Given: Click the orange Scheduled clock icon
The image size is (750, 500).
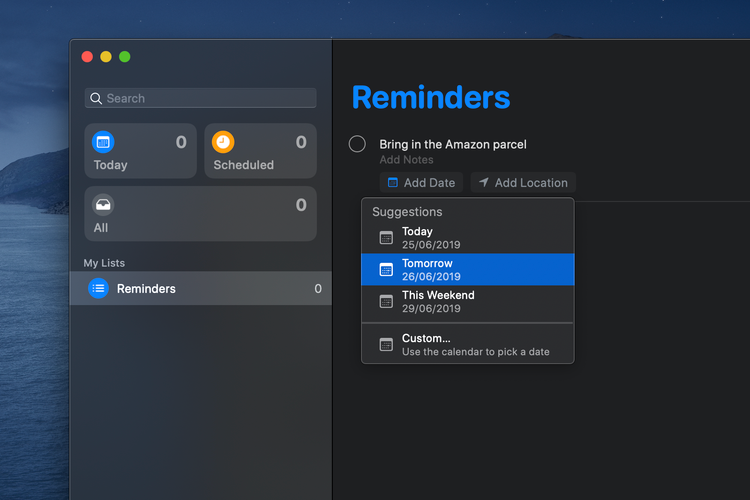Looking at the screenshot, I should tap(223, 142).
